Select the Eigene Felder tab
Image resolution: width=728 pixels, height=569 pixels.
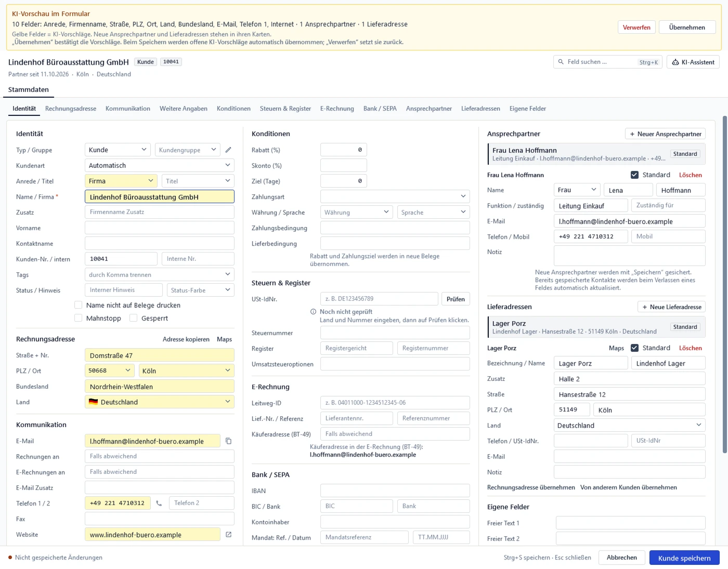point(528,109)
